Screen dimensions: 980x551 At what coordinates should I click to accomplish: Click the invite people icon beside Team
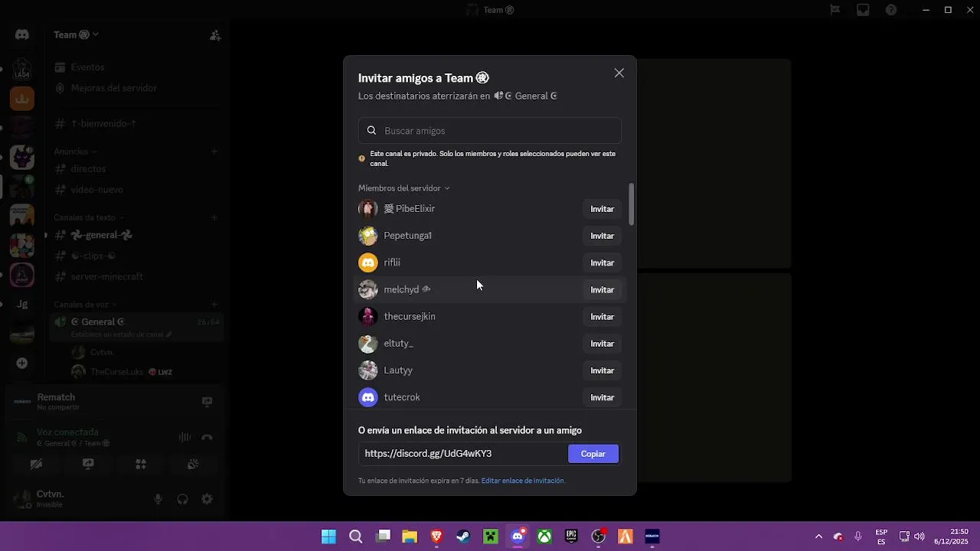click(215, 35)
